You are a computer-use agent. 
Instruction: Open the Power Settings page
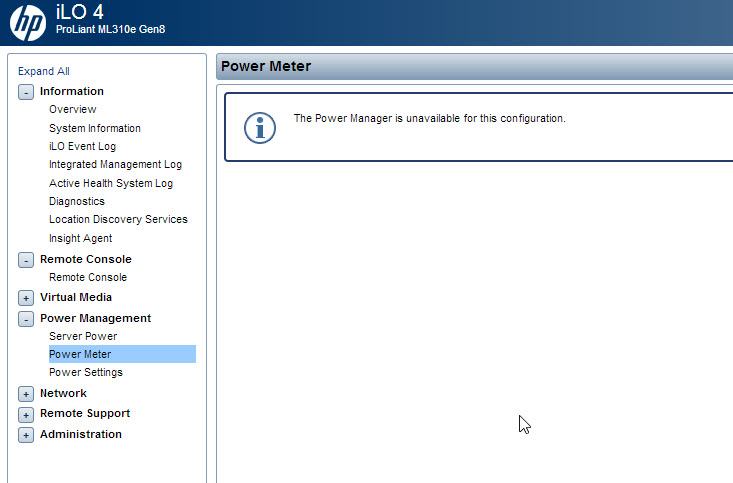pos(86,372)
